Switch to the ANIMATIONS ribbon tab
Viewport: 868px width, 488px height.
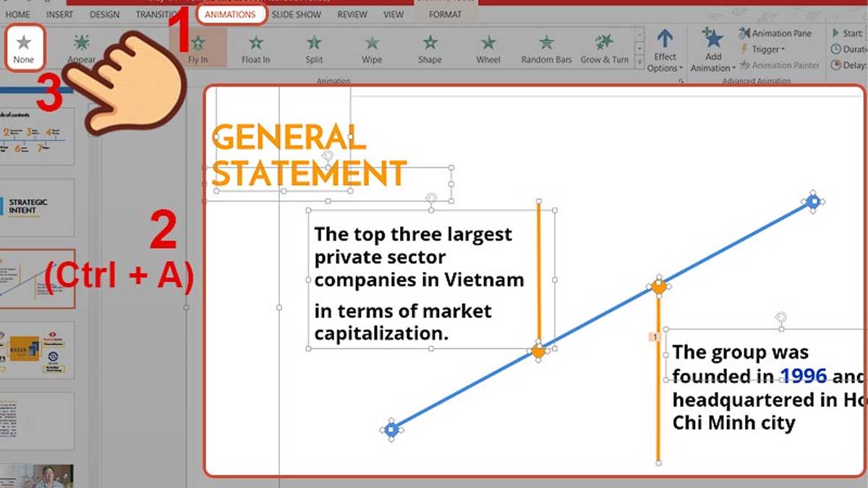coord(231,13)
